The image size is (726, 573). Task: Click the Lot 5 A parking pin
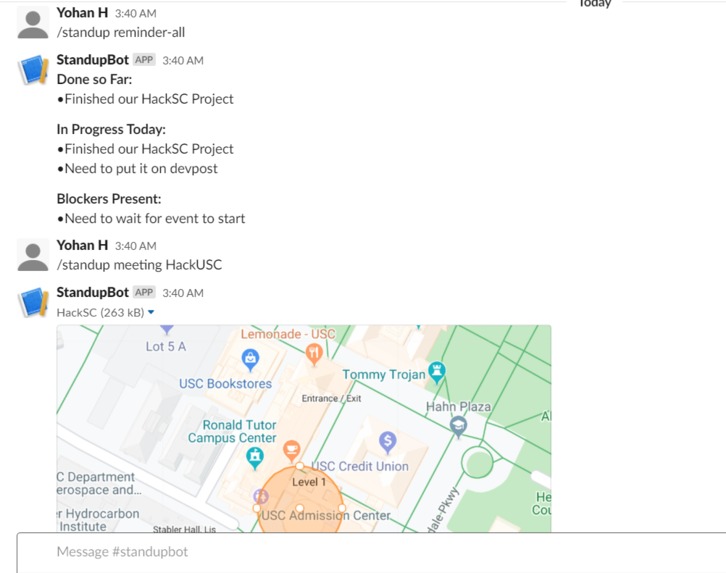(167, 330)
